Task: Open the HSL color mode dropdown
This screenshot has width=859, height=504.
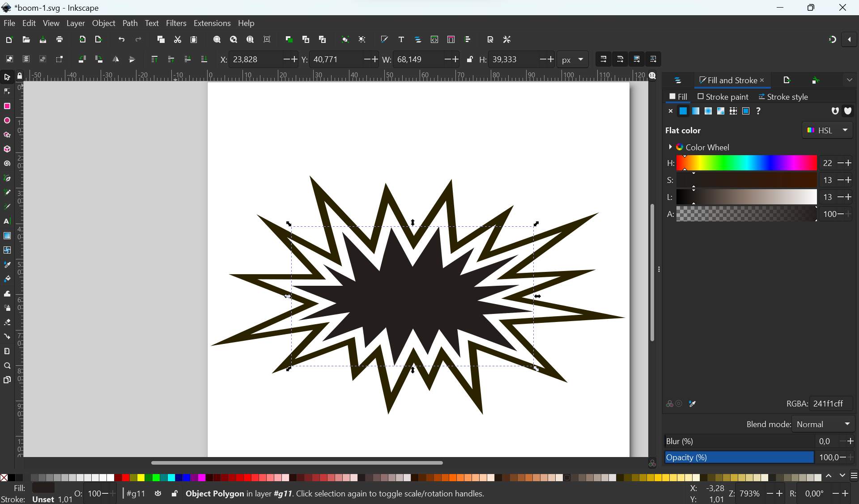Action: tap(827, 130)
